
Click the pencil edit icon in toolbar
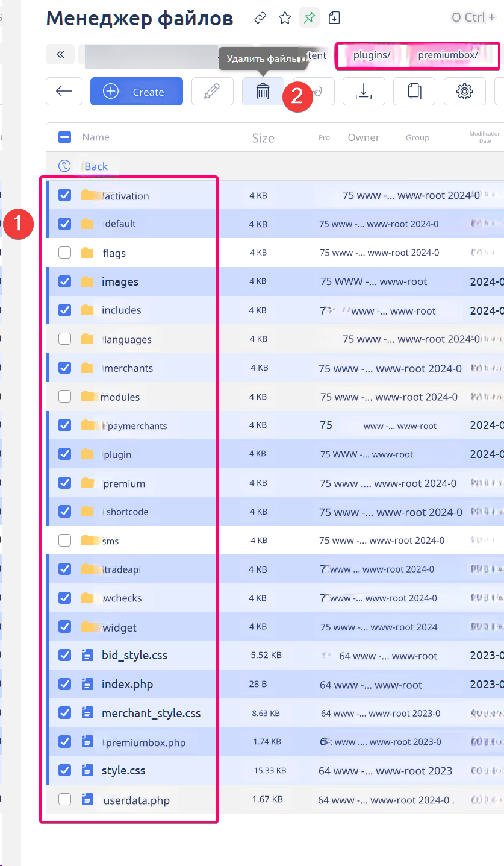[x=212, y=92]
